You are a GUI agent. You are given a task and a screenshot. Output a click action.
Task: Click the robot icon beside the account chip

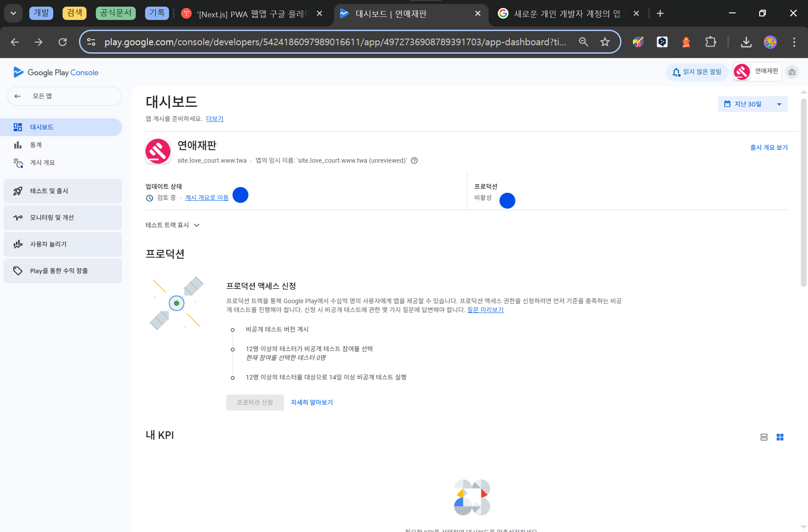[x=792, y=72]
